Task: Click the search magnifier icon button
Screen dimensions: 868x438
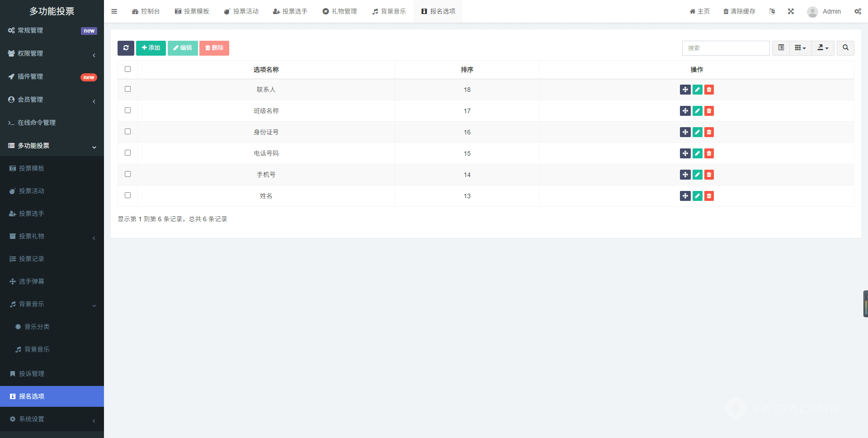Action: (x=845, y=48)
